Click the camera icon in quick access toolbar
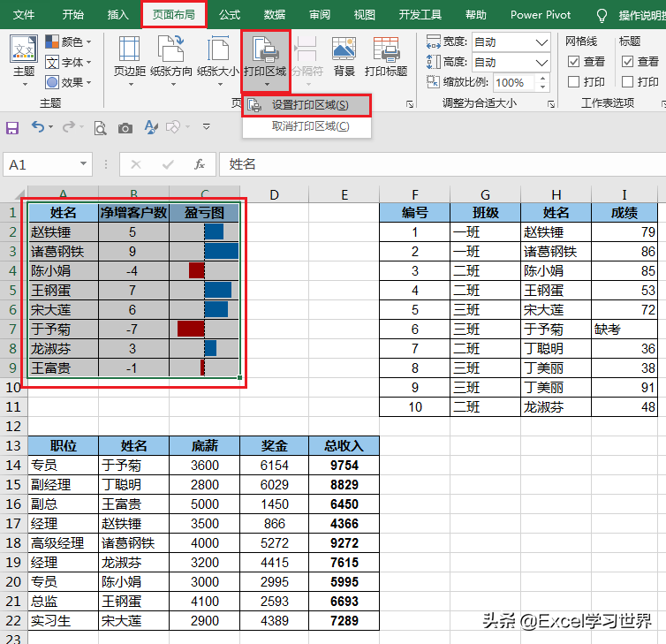Viewport: 666px width, 644px height. (125, 128)
